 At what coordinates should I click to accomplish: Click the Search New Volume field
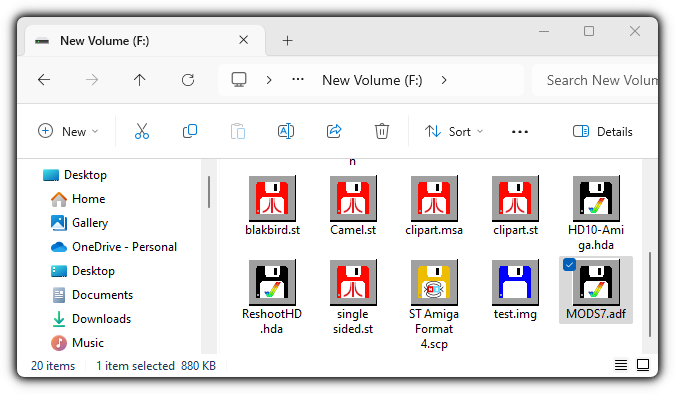coord(595,80)
